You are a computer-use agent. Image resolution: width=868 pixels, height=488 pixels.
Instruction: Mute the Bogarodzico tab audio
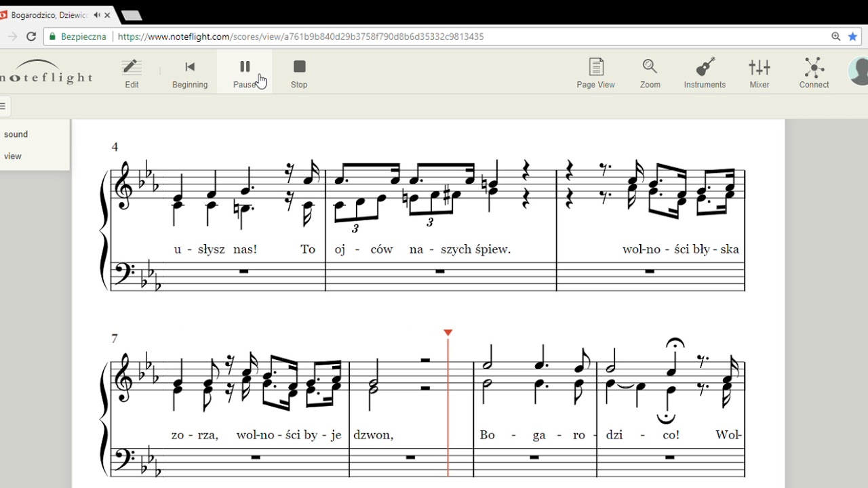(x=96, y=15)
